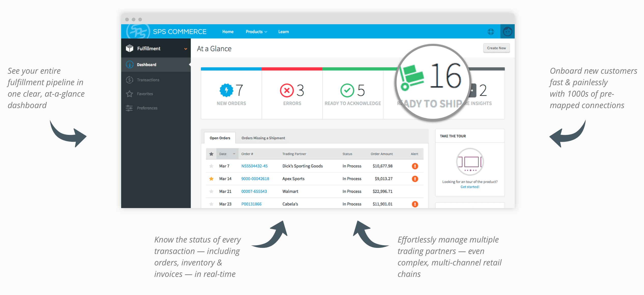The height and width of the screenshot is (295, 644).
Task: Open order 9000-00042618
Action: [255, 179]
